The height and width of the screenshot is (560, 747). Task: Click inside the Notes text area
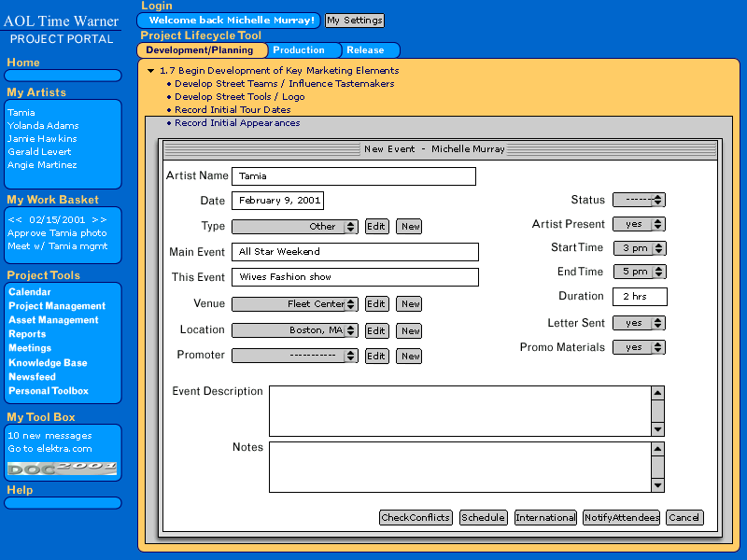click(460, 468)
